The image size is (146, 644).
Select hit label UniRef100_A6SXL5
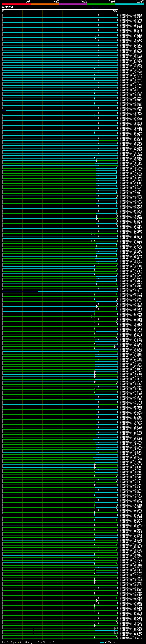131,140
